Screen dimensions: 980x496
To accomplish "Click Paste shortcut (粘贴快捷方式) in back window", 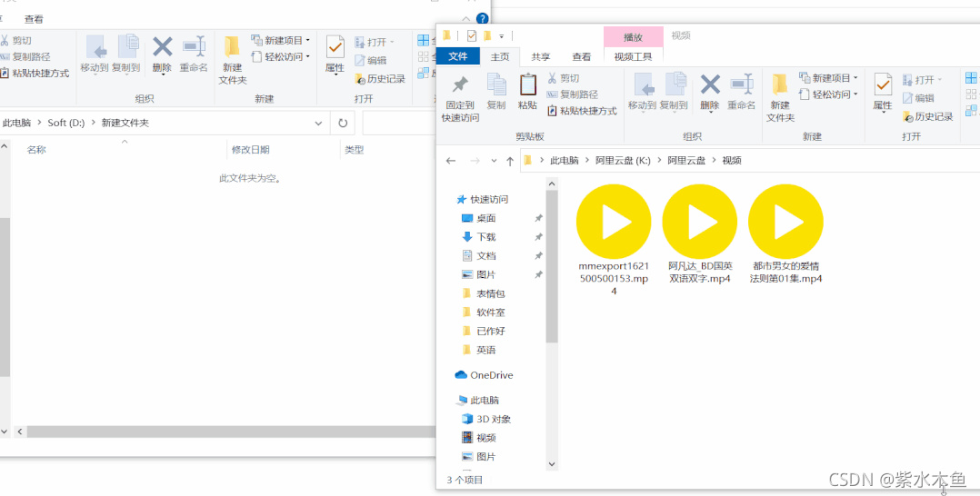I will pyautogui.click(x=35, y=73).
